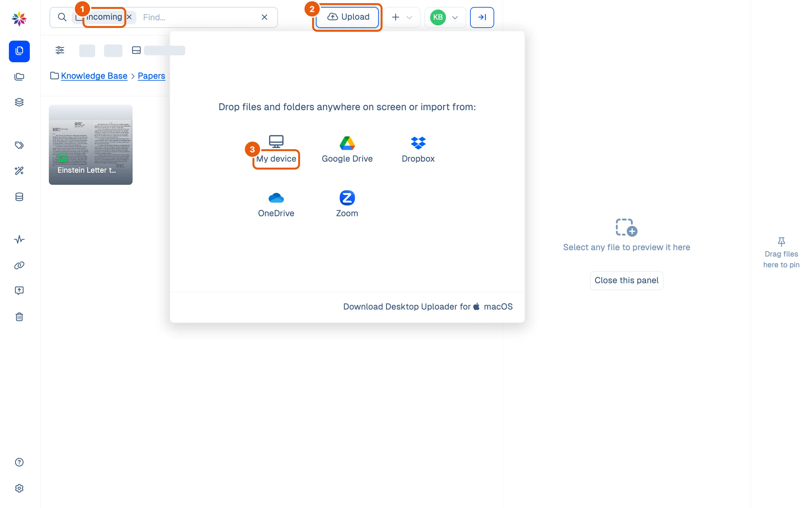Open the settings gear icon

point(19,488)
